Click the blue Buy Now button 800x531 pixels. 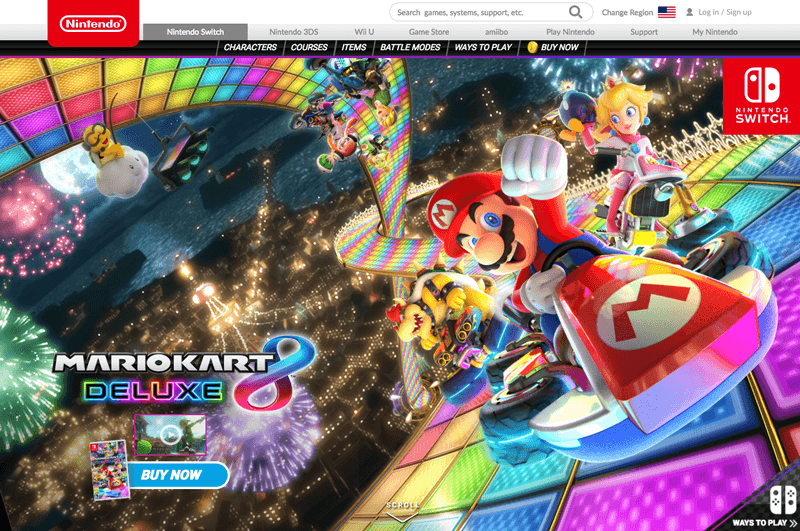point(178,475)
